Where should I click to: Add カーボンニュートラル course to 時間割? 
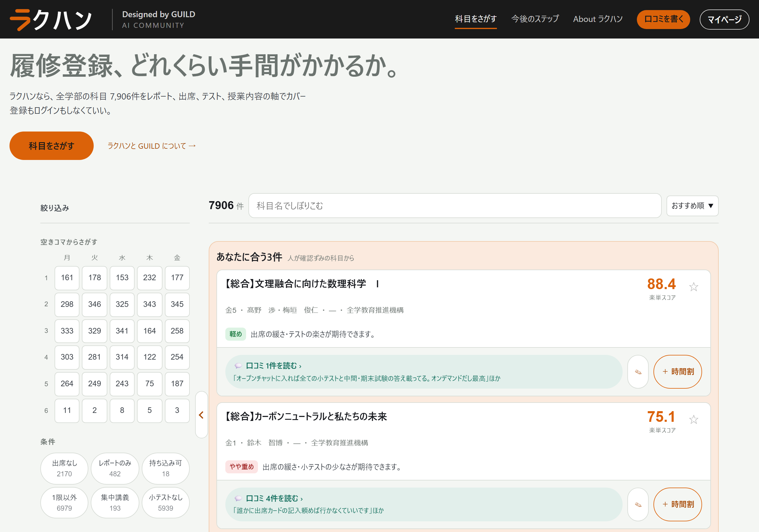point(677,504)
